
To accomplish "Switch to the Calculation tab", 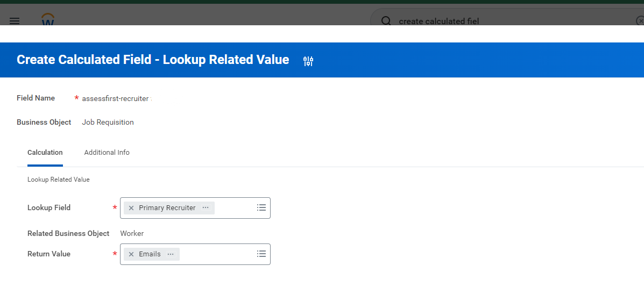I will pos(45,153).
